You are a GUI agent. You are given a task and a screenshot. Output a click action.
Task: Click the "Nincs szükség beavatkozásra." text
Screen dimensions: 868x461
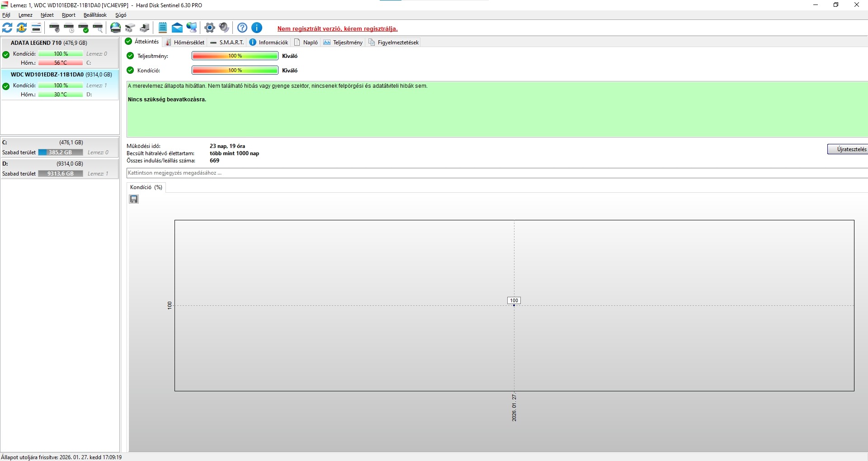point(167,100)
